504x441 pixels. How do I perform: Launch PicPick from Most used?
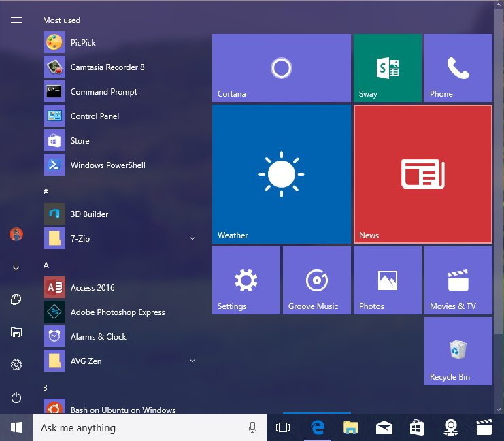pyautogui.click(x=120, y=42)
